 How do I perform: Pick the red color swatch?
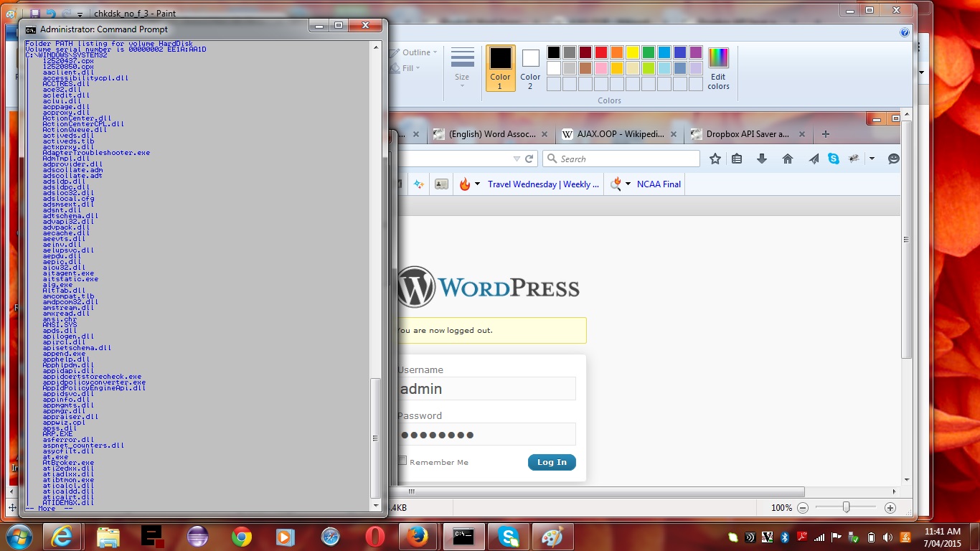(601, 52)
